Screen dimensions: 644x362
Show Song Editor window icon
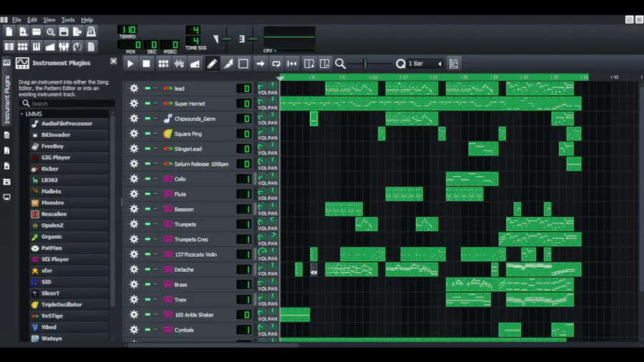point(9,47)
